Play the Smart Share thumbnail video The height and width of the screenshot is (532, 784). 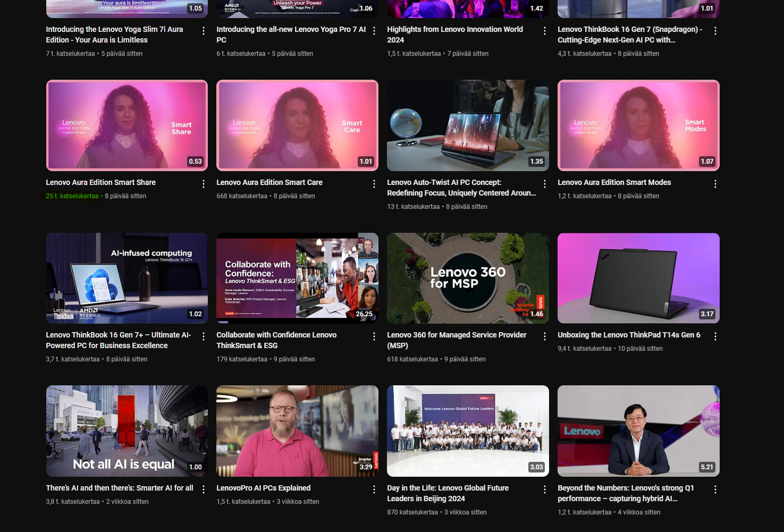[x=127, y=125]
